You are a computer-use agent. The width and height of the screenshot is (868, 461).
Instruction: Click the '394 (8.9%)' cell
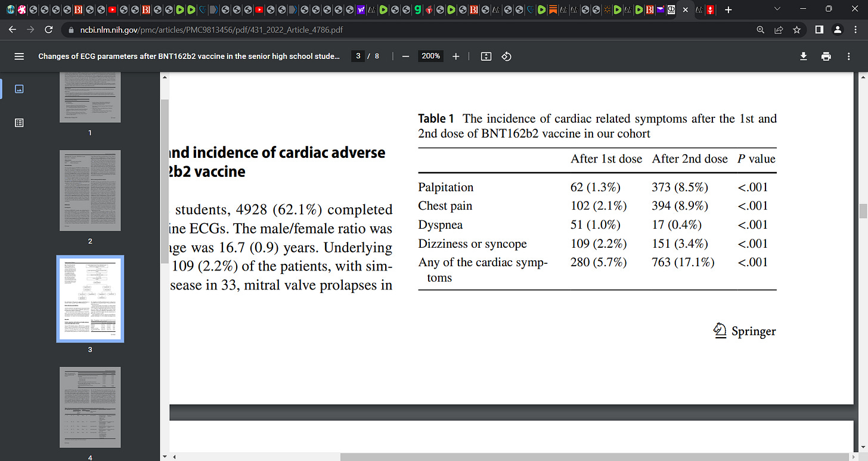tap(680, 206)
